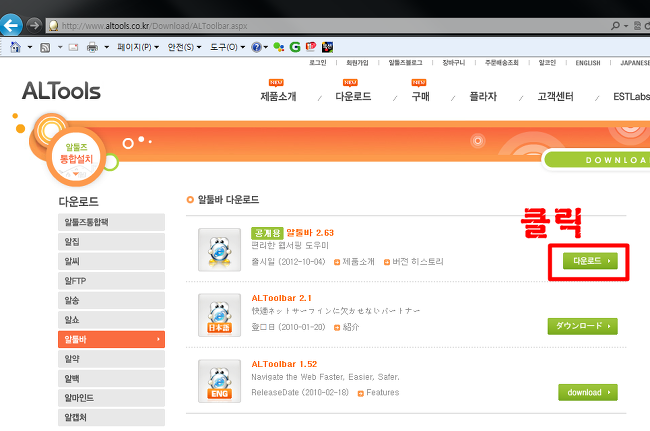650x431 pixels.
Task: Select 알집 in sidebar
Action: tap(111, 242)
